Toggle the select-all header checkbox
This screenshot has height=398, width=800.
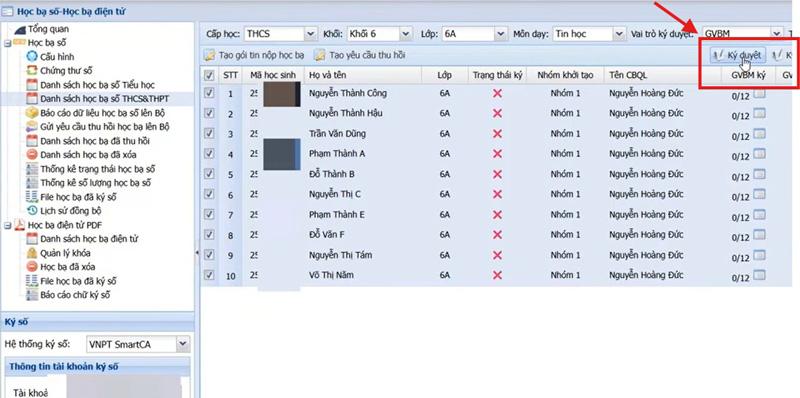209,76
